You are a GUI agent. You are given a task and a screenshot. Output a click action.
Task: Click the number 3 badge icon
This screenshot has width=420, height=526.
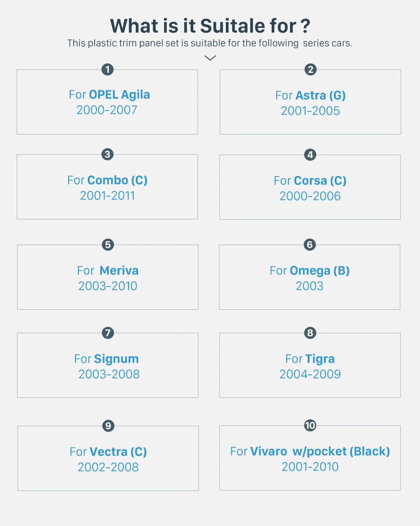(x=108, y=154)
